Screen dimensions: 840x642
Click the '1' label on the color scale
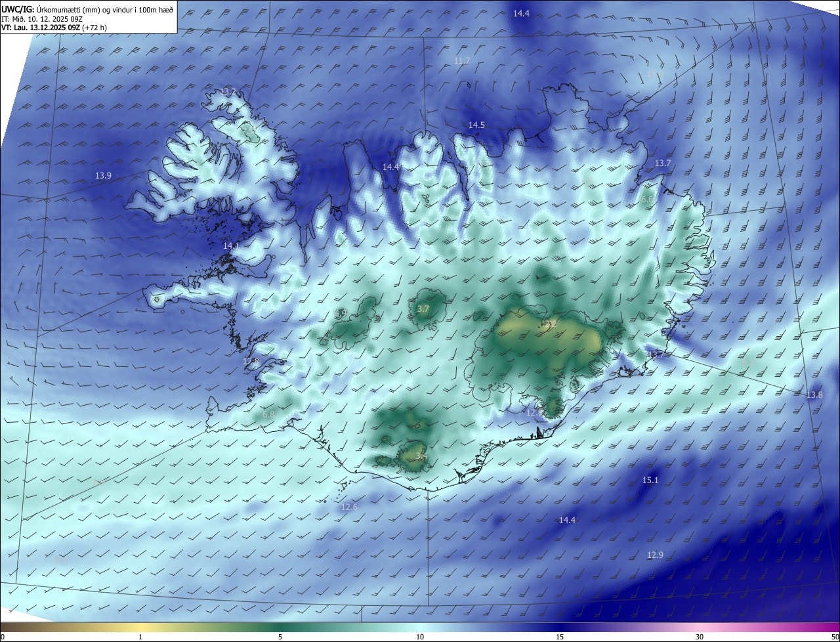140,637
